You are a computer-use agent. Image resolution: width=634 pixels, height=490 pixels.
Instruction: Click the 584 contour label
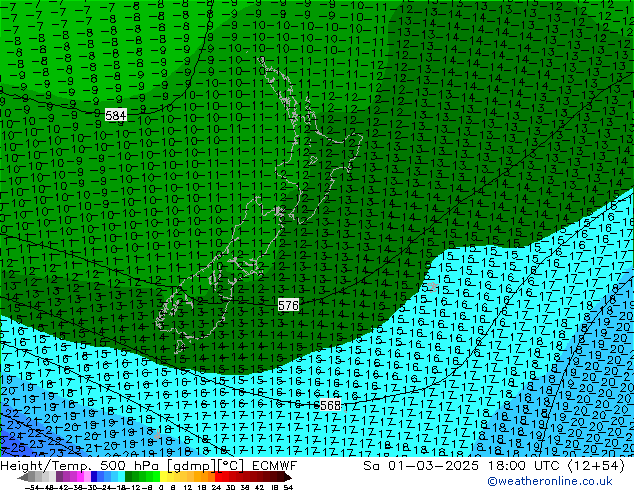(x=116, y=116)
